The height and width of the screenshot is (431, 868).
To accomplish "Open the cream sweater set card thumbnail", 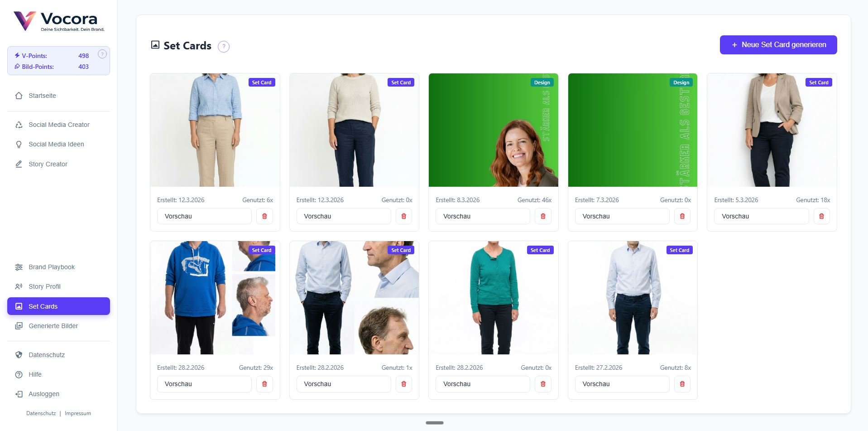I will pos(354,130).
